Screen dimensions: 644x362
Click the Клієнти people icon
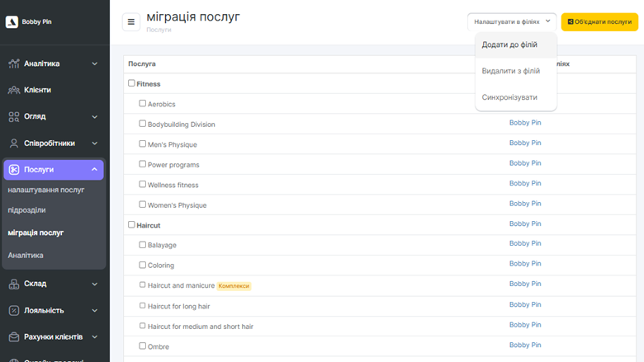click(x=14, y=90)
